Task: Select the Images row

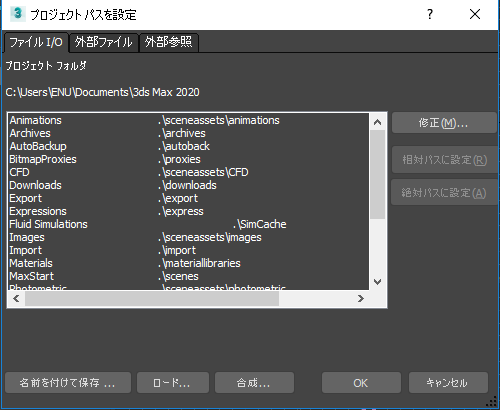Action: [189, 237]
